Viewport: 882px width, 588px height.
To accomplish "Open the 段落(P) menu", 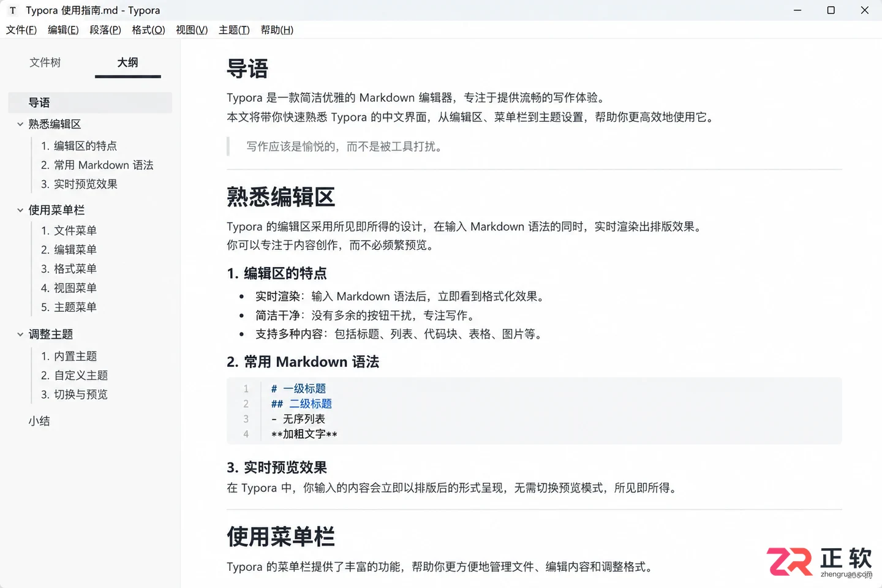I will [x=105, y=30].
